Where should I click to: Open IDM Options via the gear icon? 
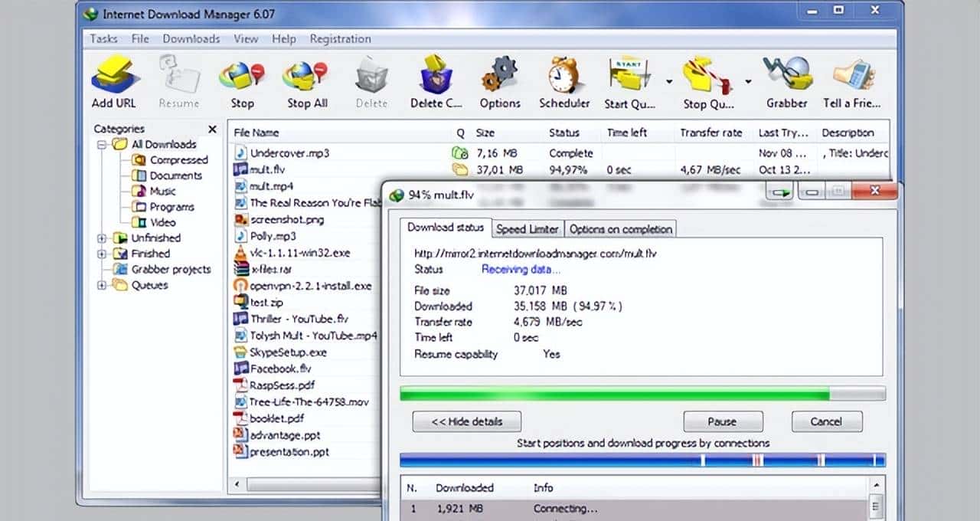point(499,77)
